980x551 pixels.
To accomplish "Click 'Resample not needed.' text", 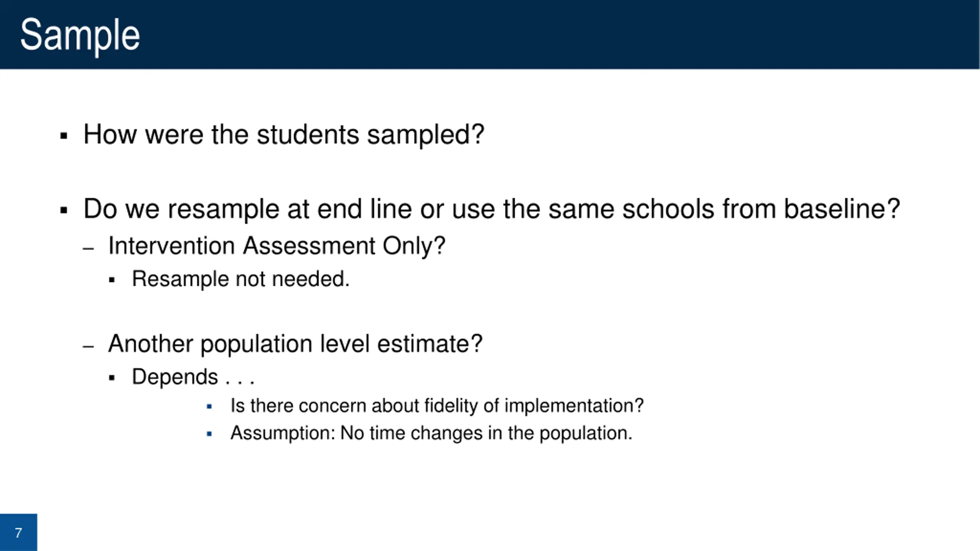I will (241, 279).
